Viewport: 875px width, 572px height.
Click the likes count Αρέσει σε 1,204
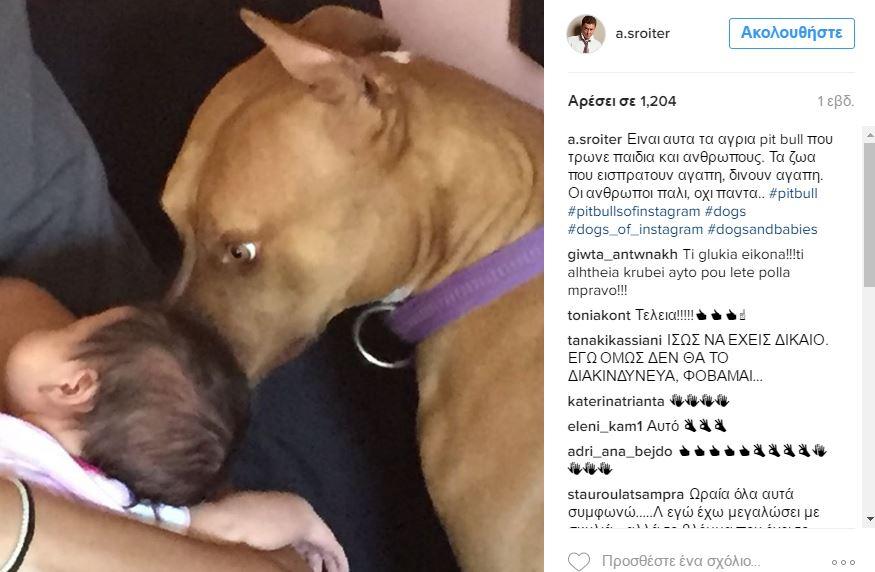point(622,101)
